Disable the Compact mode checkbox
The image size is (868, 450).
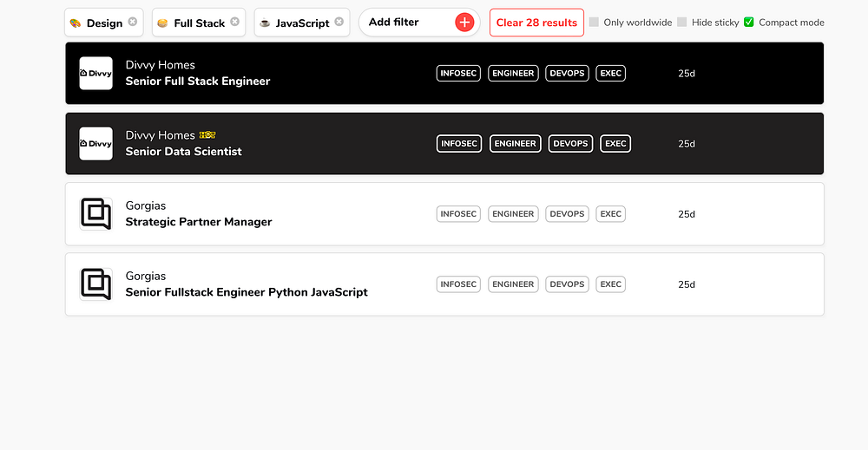click(x=749, y=23)
